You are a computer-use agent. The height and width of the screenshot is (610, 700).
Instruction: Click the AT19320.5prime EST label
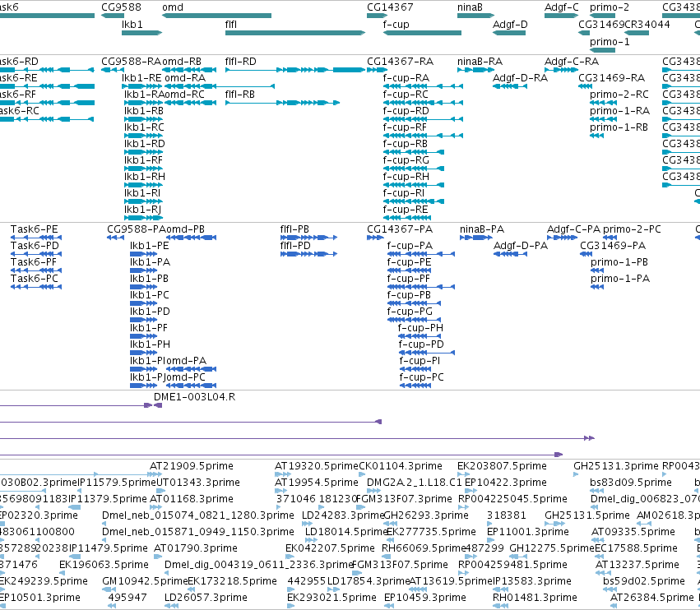[316, 466]
